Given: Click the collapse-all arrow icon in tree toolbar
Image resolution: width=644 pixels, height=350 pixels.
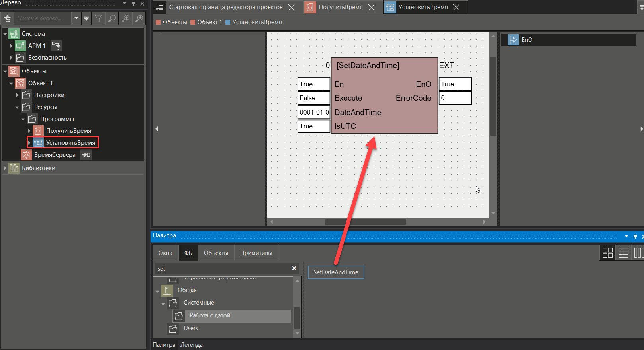Looking at the screenshot, I should pos(86,18).
